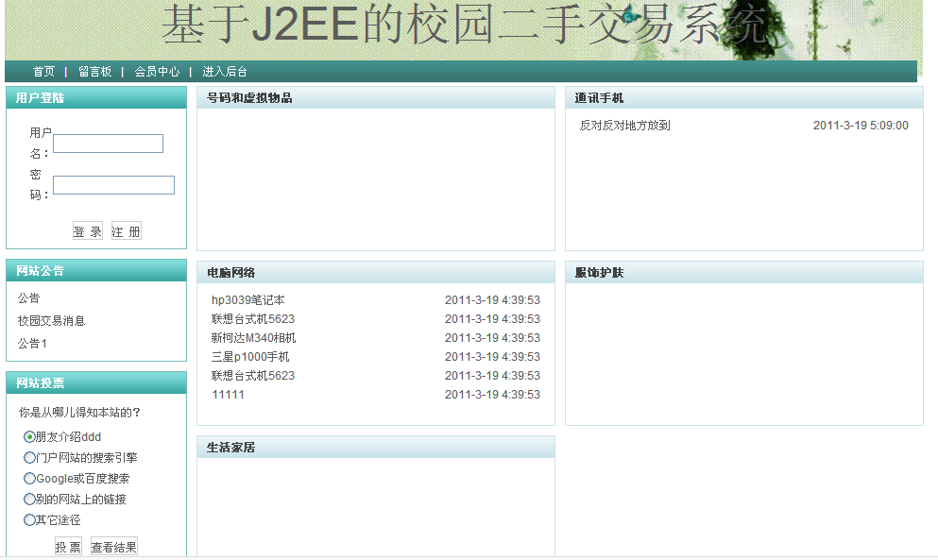Open the 留言板 nav link
938x560 pixels.
(95, 72)
